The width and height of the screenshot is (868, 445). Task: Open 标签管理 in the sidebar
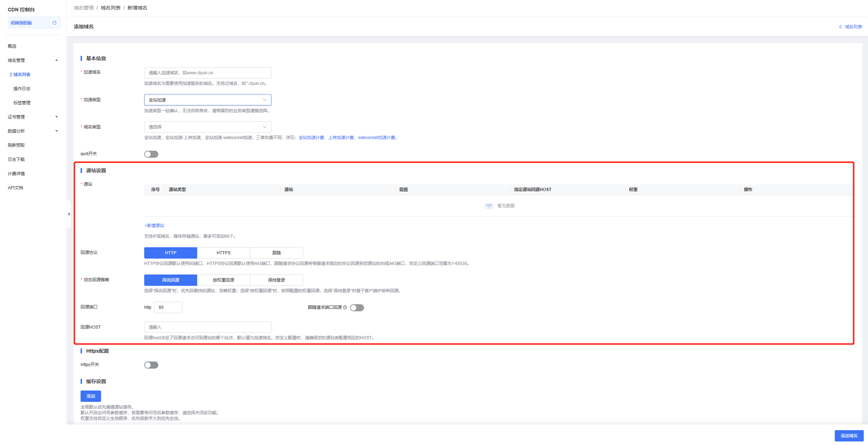point(22,103)
